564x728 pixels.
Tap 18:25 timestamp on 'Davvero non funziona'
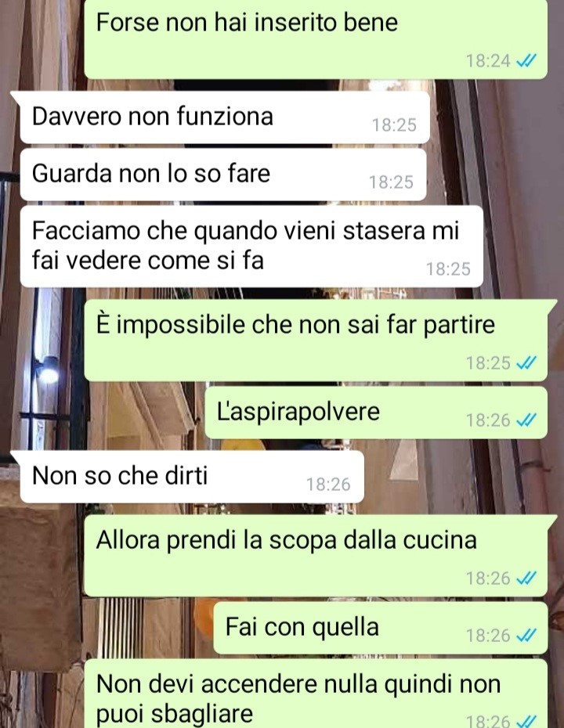(394, 125)
